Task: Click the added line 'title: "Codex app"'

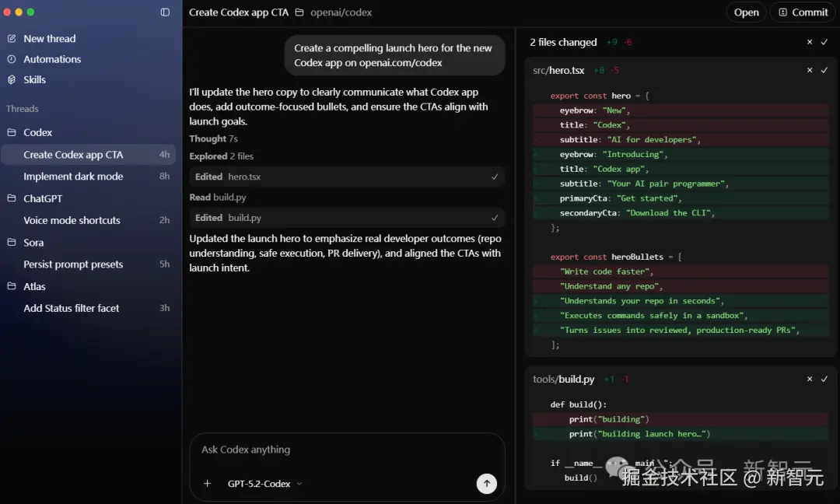Action: pos(681,169)
